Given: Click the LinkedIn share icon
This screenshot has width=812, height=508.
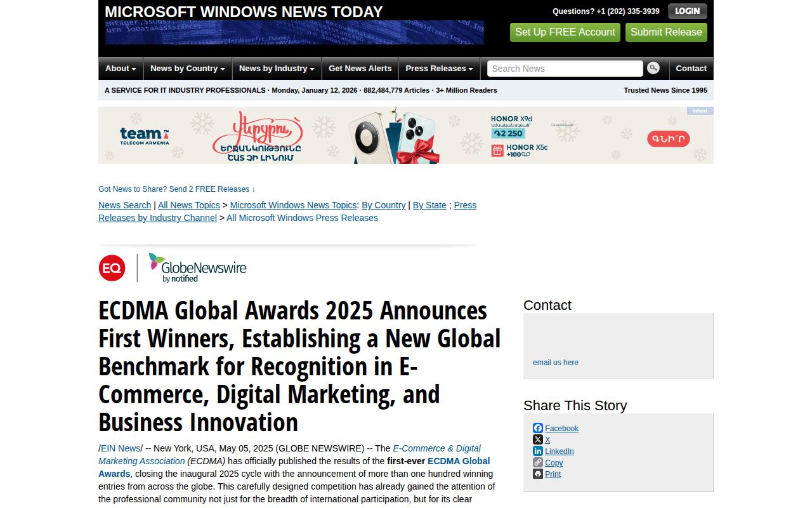Looking at the screenshot, I should point(538,451).
